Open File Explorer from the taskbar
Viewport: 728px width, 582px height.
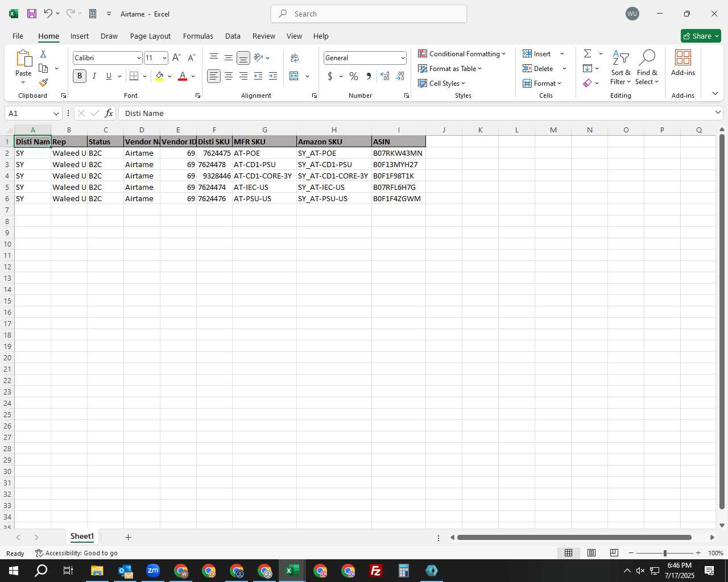pos(97,571)
